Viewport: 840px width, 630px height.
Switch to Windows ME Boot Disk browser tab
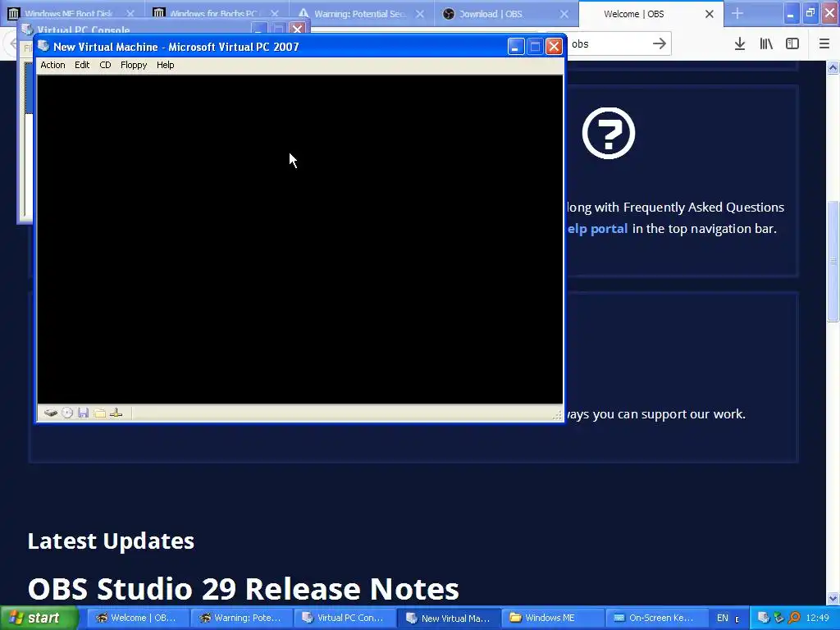[x=69, y=14]
